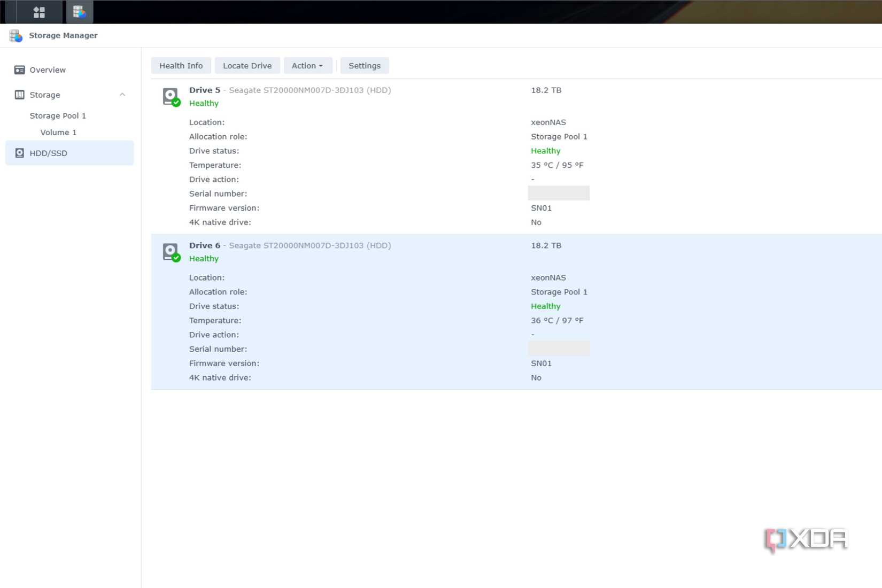Click Drive 6 Allocation role Storage Pool 1 value
882x588 pixels.
[559, 292]
